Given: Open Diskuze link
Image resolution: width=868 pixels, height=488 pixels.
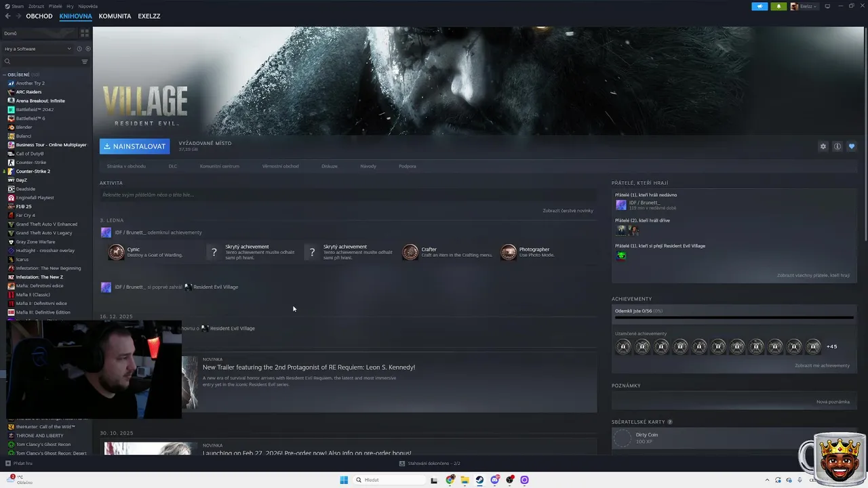Looking at the screenshot, I should tap(330, 166).
